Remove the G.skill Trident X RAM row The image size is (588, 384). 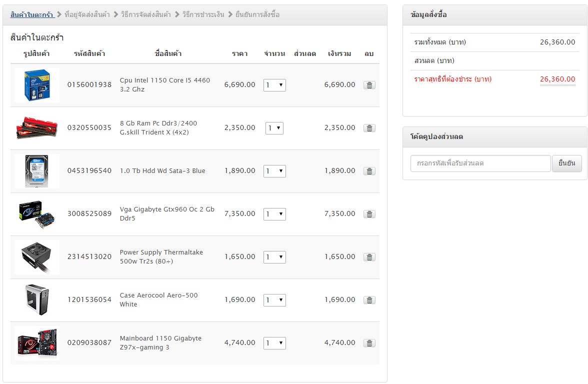point(369,128)
